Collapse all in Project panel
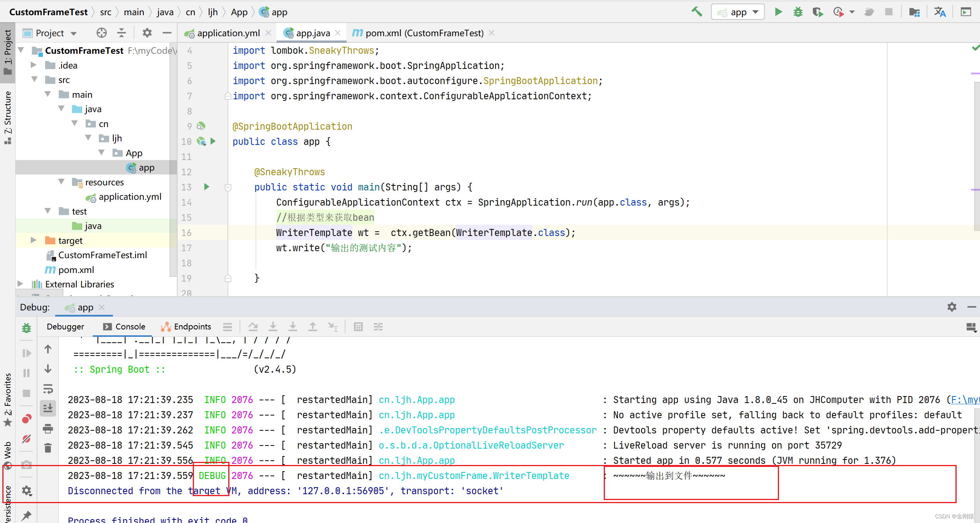Image resolution: width=980 pixels, height=523 pixels. (122, 33)
